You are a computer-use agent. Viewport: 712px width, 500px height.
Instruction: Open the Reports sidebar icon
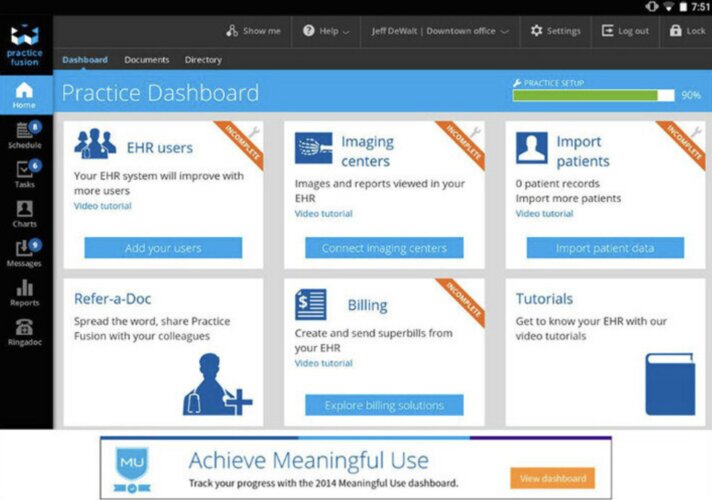point(25,287)
